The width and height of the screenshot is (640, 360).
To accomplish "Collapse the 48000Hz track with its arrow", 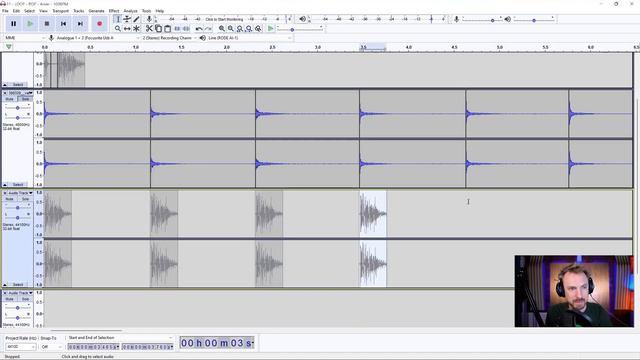I will pos(5,184).
